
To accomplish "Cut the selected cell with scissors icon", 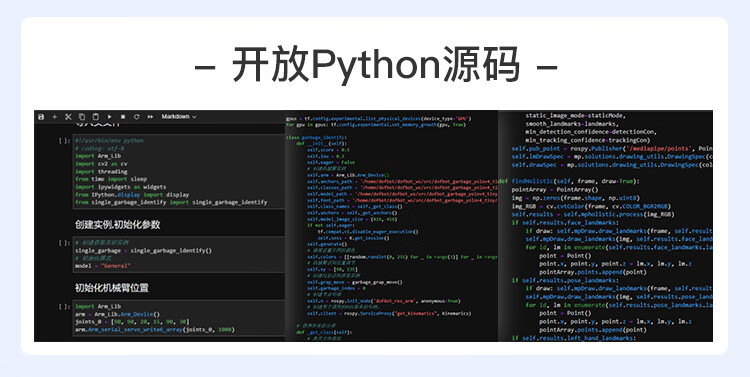I will coord(68,117).
